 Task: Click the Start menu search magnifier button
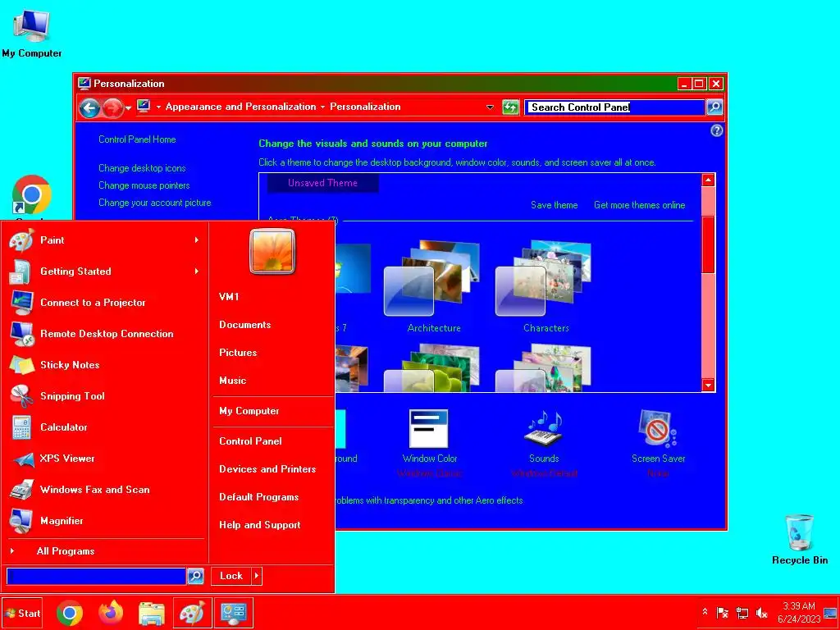click(195, 576)
